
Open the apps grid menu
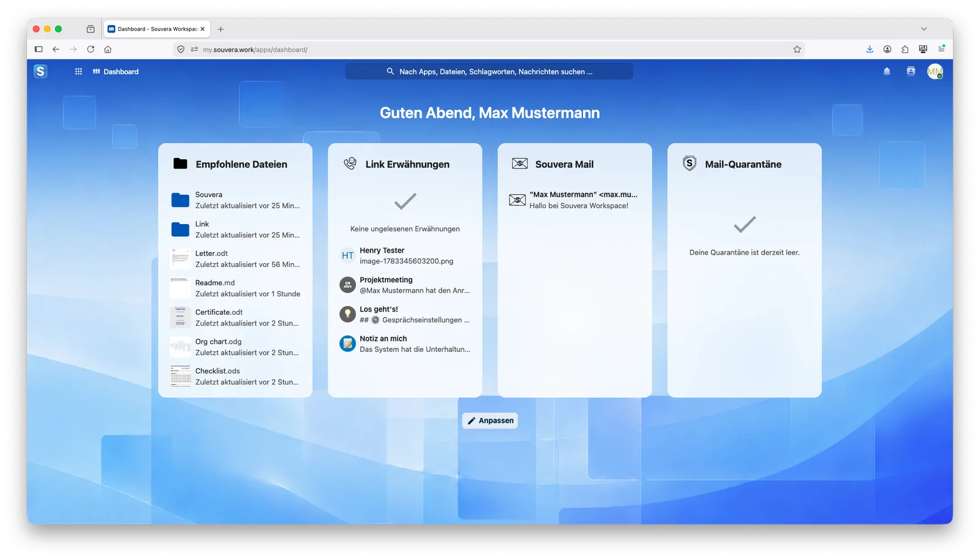pyautogui.click(x=78, y=72)
